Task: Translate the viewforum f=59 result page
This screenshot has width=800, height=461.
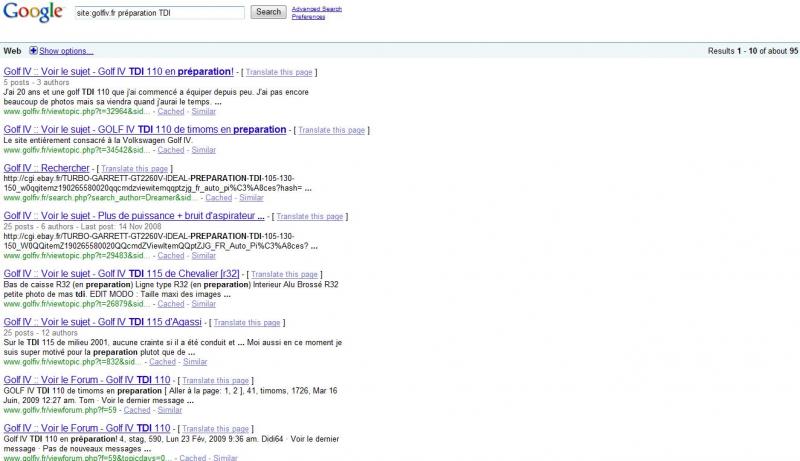Action: [x=215, y=380]
